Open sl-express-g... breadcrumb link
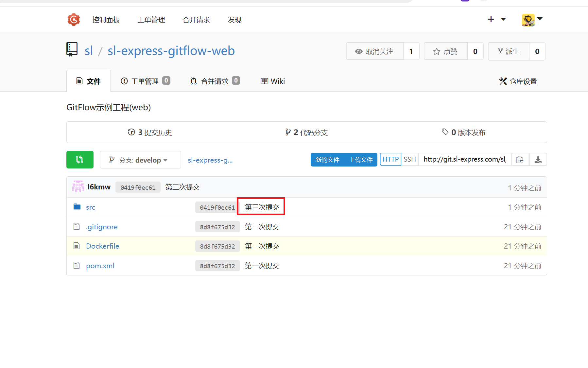588x368 pixels. pos(210,160)
